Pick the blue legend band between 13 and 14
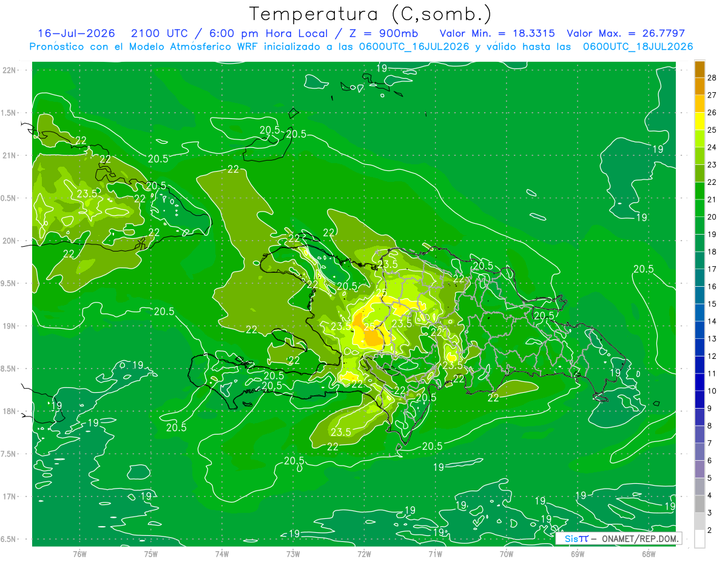 [699, 330]
